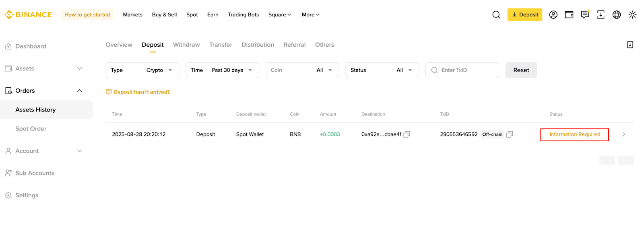Viewport: 644px width, 248px height.
Task: Click the Deposit hasn't arrived link
Action: [x=141, y=92]
